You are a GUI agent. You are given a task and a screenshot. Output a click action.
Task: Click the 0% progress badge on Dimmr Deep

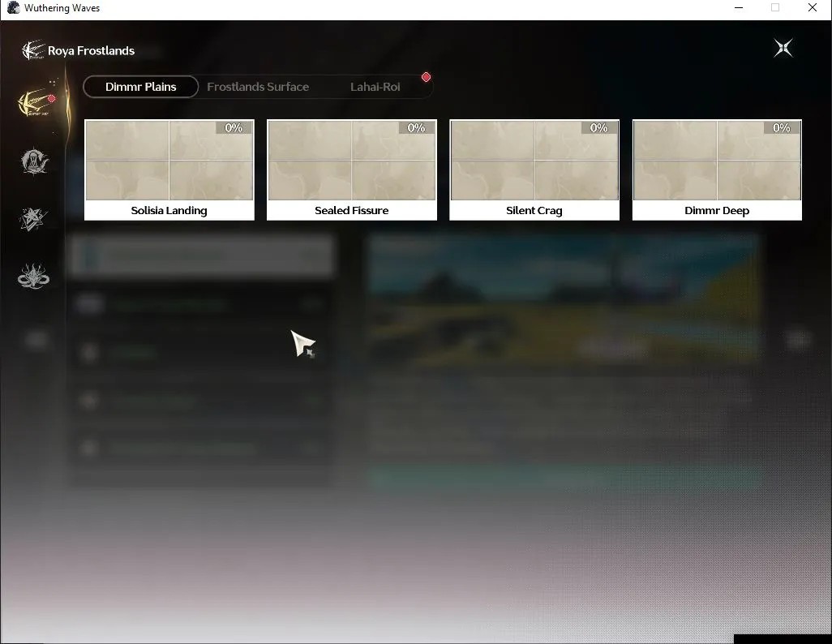(782, 127)
